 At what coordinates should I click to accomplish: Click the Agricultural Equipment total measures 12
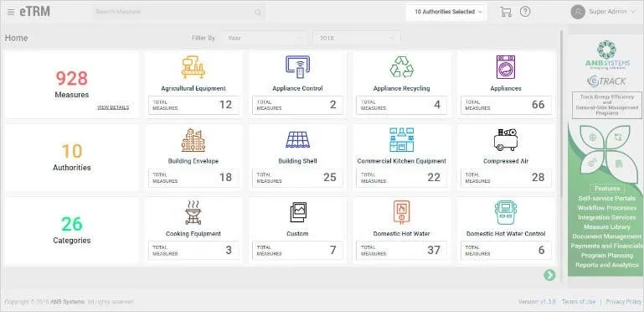point(193,105)
